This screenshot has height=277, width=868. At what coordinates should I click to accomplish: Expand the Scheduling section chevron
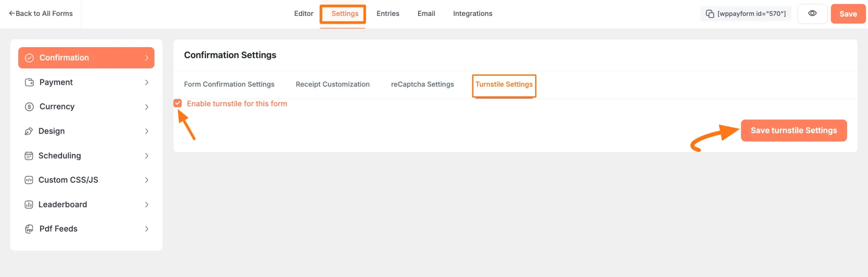pyautogui.click(x=146, y=156)
